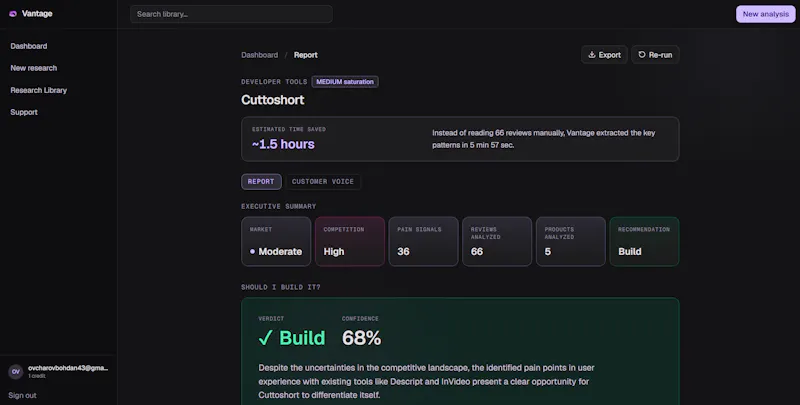Click Dashboard breadcrumb link
800x405 pixels.
pyautogui.click(x=260, y=55)
